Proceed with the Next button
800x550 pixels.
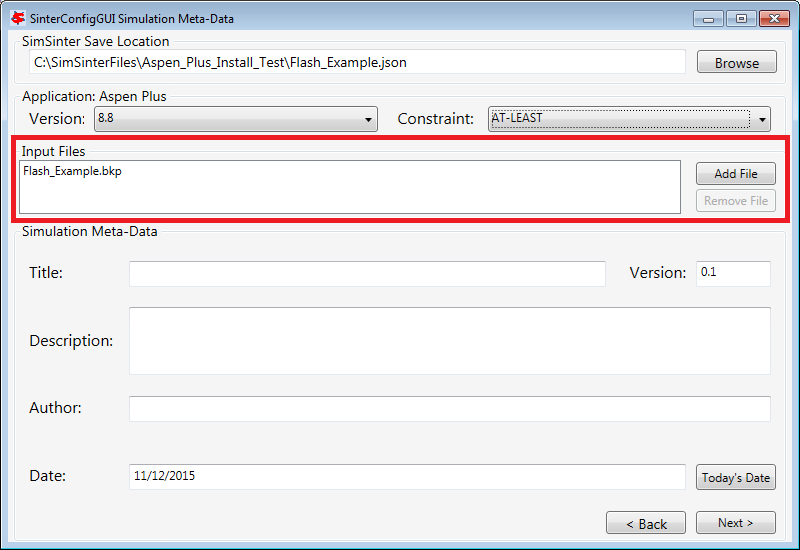[x=736, y=523]
